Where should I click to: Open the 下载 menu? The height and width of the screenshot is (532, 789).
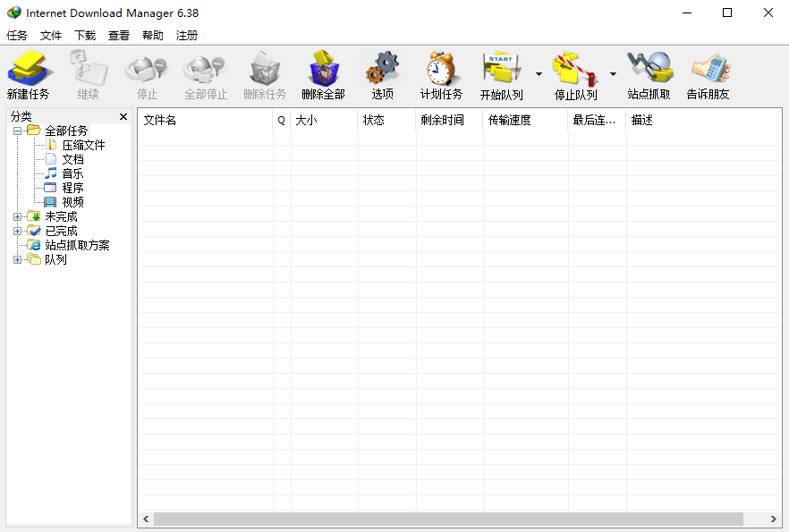[85, 35]
